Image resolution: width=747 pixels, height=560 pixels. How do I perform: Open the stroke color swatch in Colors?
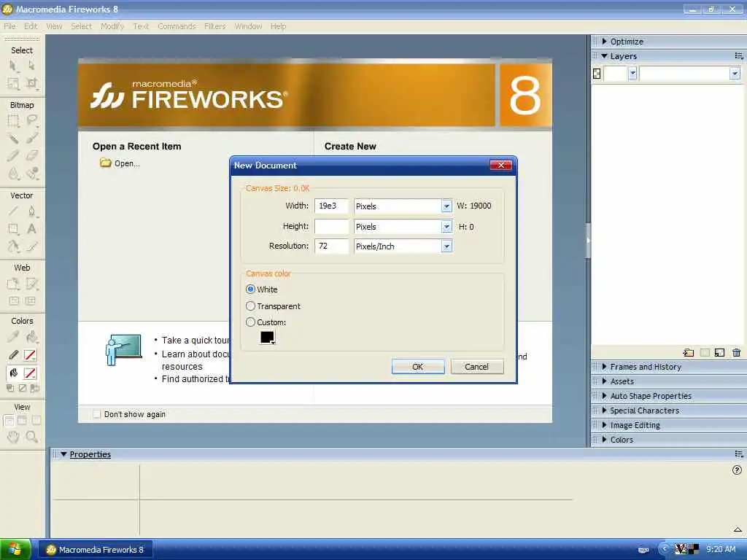29,355
